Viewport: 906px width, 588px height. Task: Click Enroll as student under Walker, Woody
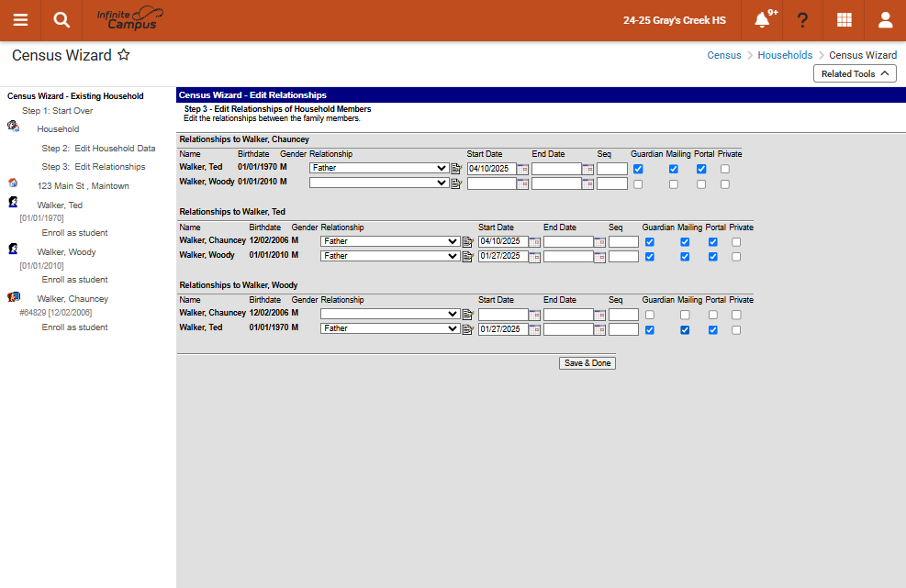[74, 280]
